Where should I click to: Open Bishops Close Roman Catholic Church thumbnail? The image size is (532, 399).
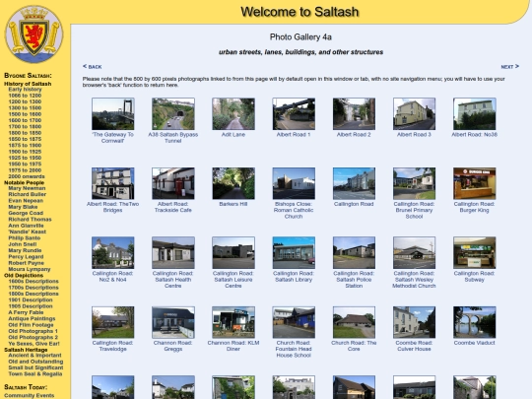pos(294,183)
